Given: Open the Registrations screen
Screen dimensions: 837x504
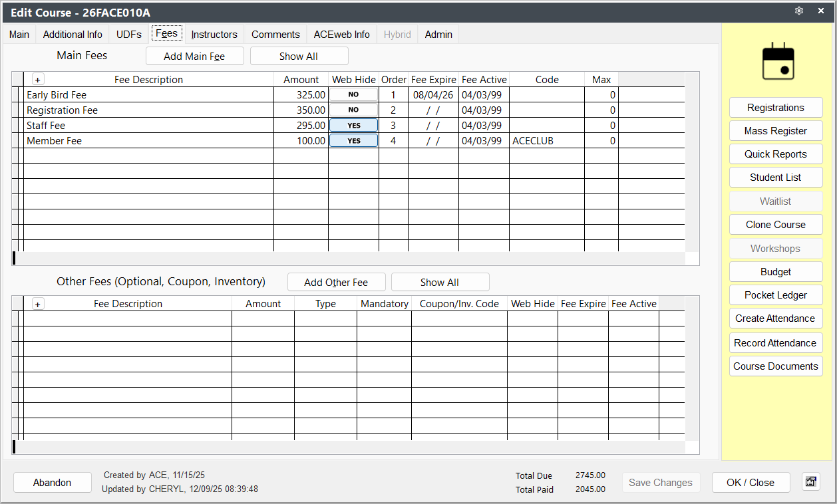Looking at the screenshot, I should (776, 108).
